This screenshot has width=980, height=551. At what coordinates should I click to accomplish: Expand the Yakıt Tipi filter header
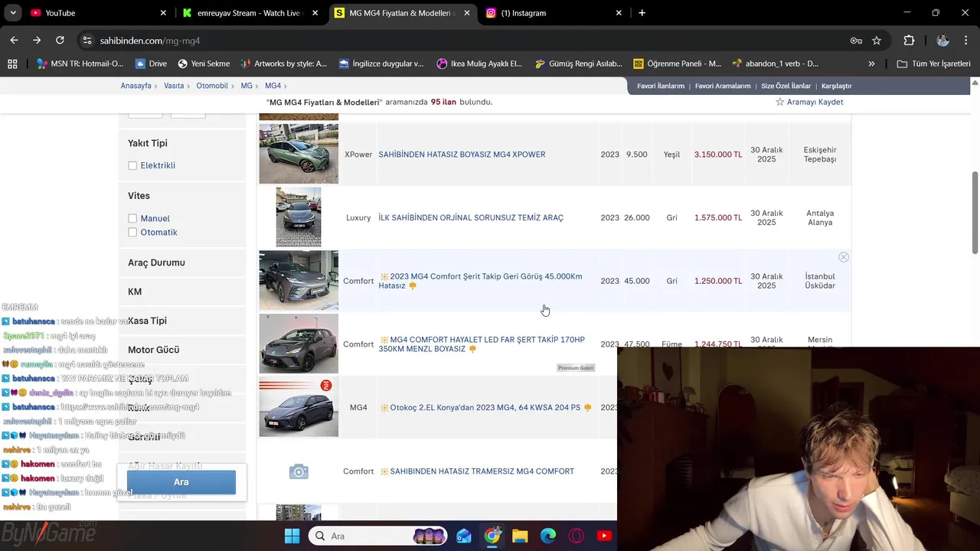point(148,143)
